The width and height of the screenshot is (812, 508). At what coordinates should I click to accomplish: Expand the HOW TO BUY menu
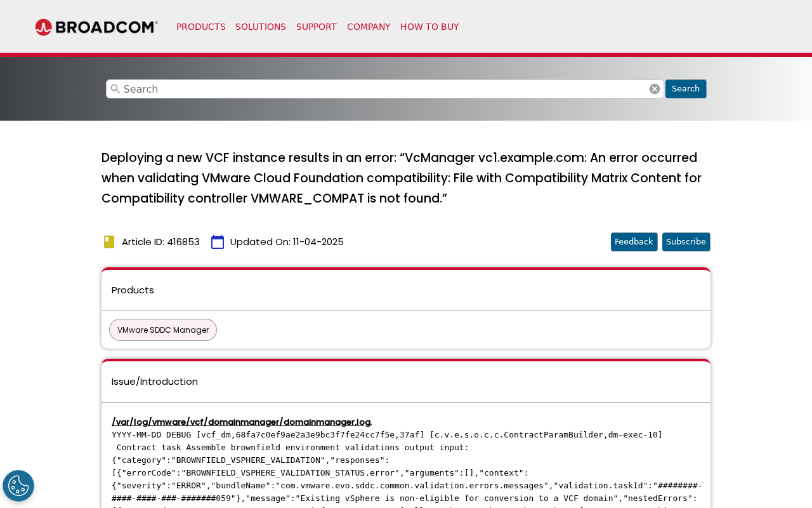429,25
